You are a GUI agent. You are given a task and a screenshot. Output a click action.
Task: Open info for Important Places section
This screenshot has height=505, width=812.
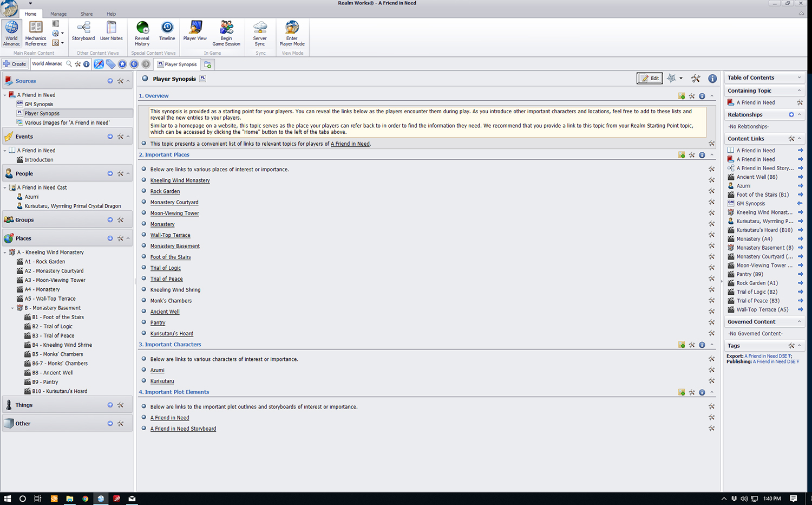[x=702, y=155]
